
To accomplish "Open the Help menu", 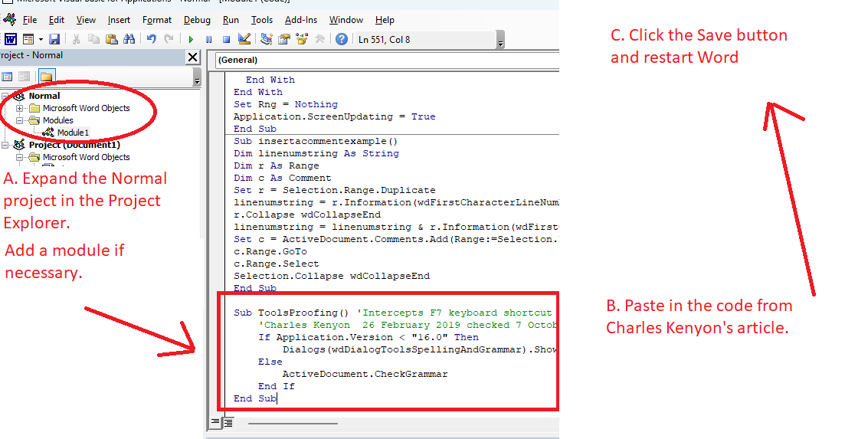I will pos(385,20).
